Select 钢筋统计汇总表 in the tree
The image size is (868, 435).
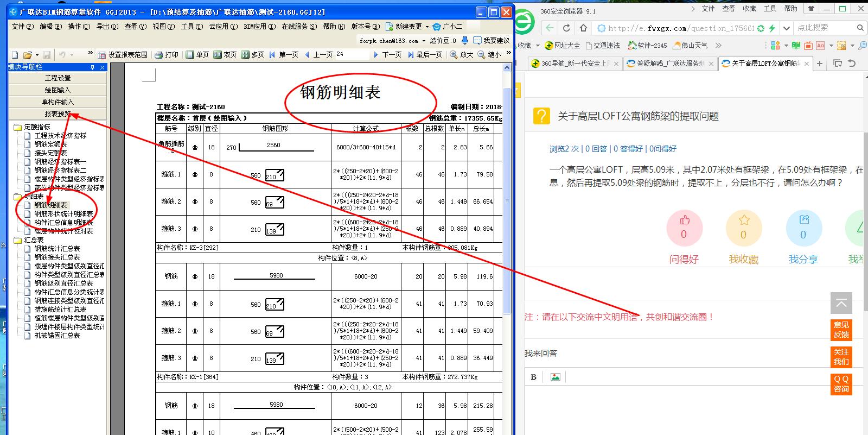57,248
